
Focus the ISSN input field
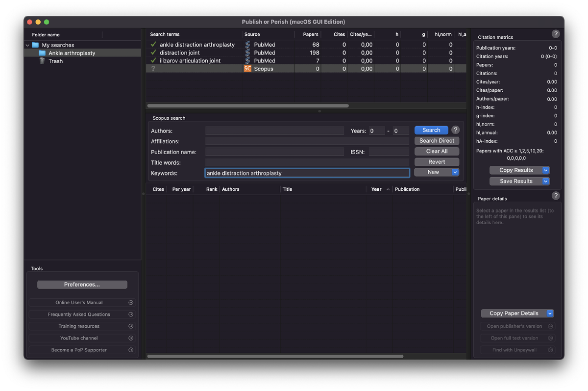389,152
